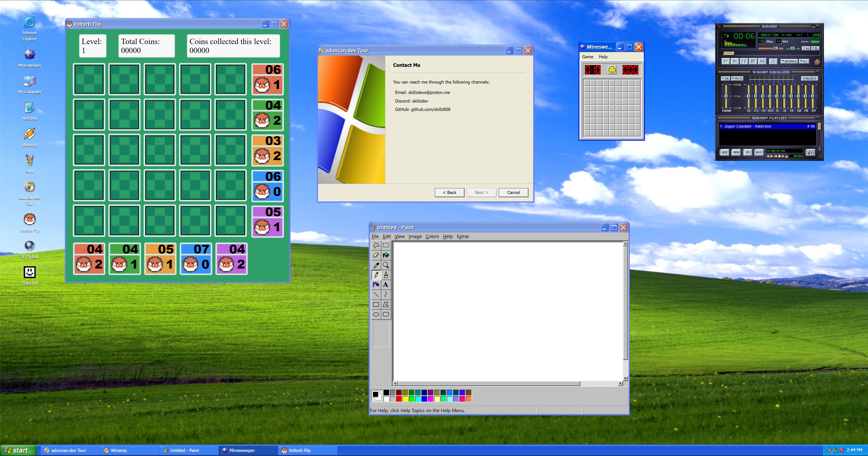Select the Magnifier tool
This screenshot has height=456, width=868.
click(386, 265)
